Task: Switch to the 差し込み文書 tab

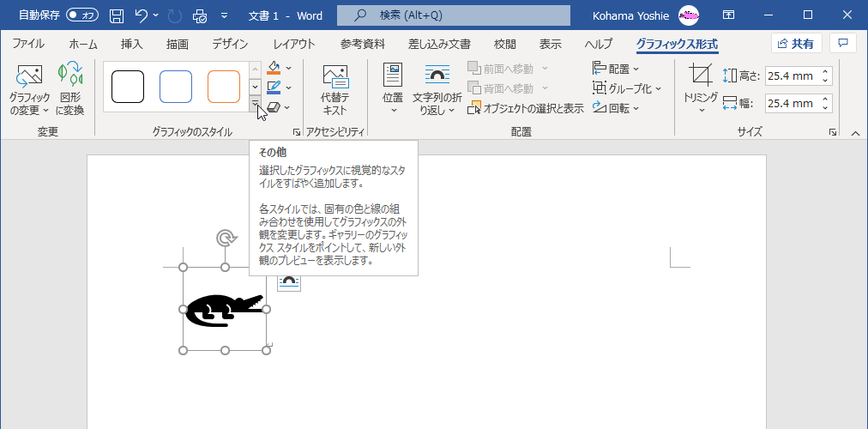Action: point(439,45)
